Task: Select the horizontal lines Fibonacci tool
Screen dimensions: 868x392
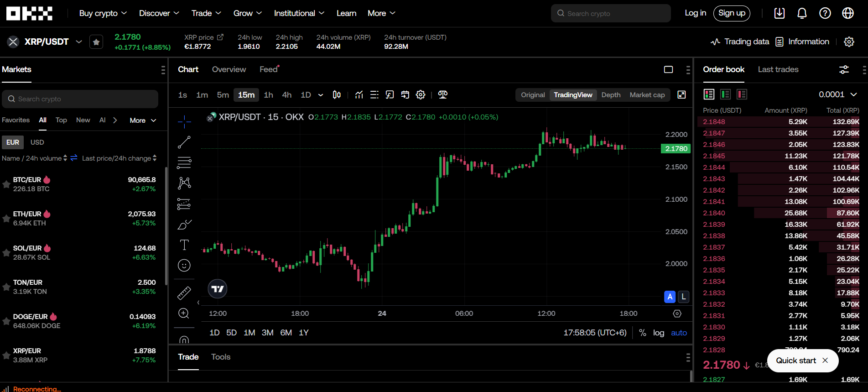Action: point(184,162)
